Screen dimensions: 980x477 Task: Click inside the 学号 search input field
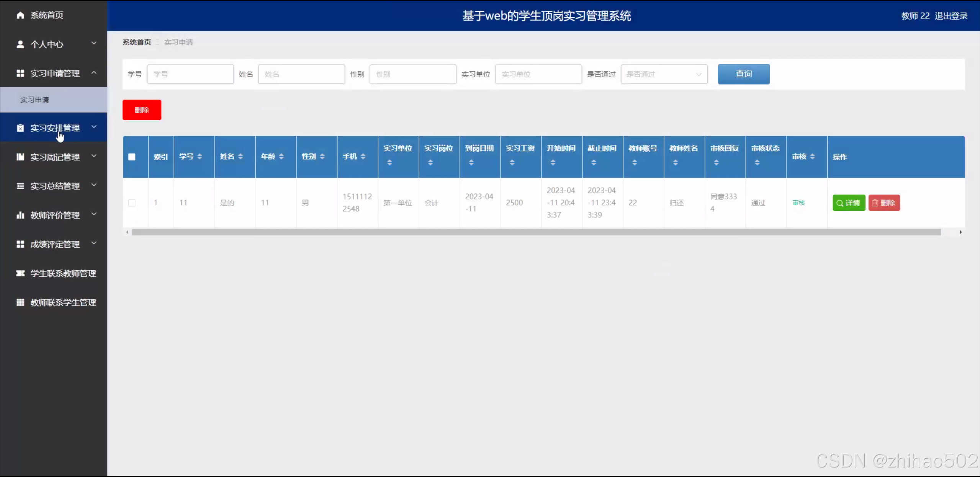point(190,74)
